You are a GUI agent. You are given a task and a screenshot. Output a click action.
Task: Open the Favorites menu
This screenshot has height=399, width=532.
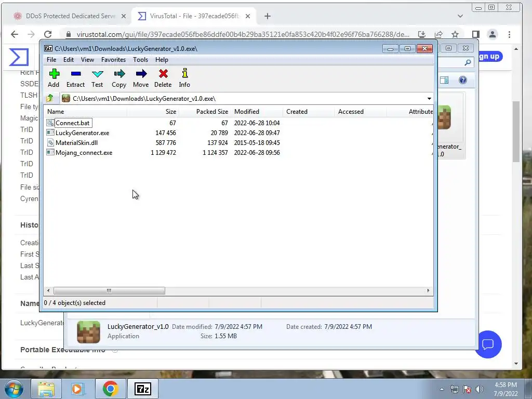click(113, 60)
